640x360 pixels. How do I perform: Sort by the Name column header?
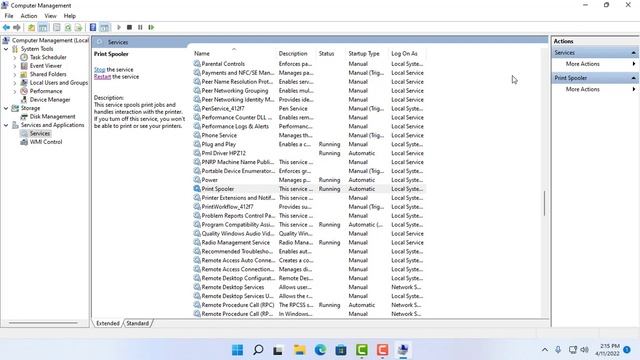pyautogui.click(x=202, y=53)
